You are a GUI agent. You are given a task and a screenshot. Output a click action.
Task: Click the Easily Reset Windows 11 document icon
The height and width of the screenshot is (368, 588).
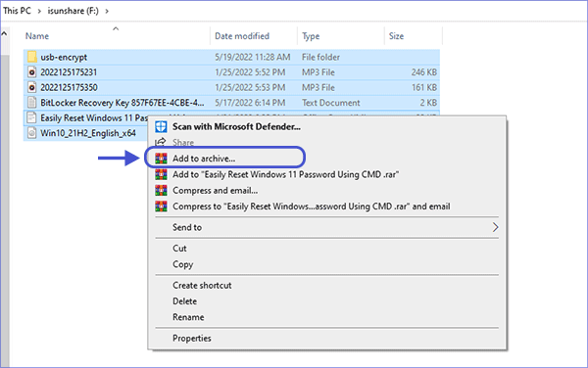click(x=32, y=117)
